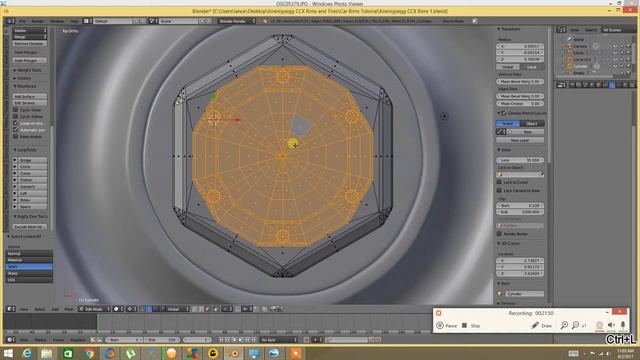Switch grease pencil source to Object
Screen dimensions: 640x360
point(532,123)
